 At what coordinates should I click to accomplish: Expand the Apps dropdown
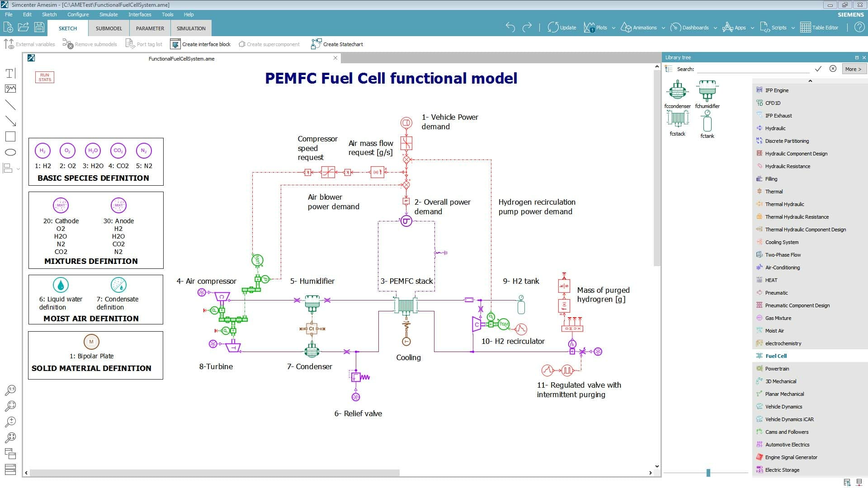(752, 28)
